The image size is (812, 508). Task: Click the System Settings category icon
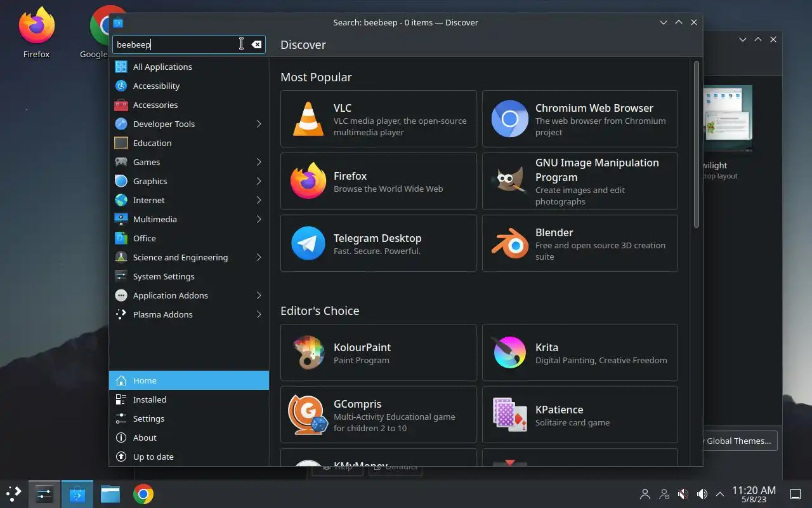121,276
